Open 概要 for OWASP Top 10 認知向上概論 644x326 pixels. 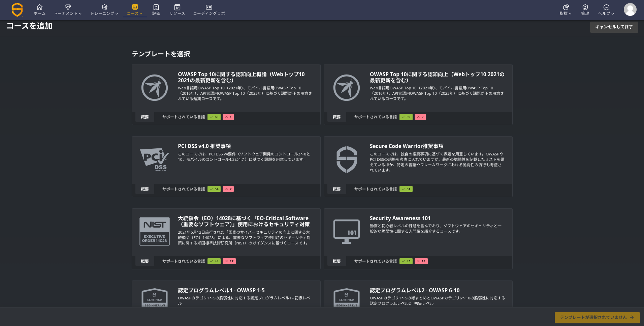pos(145,117)
